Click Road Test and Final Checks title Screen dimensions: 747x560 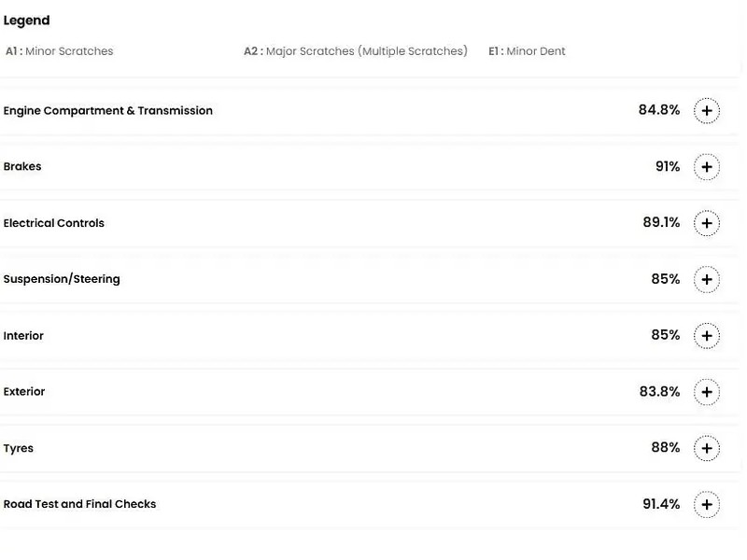click(80, 505)
